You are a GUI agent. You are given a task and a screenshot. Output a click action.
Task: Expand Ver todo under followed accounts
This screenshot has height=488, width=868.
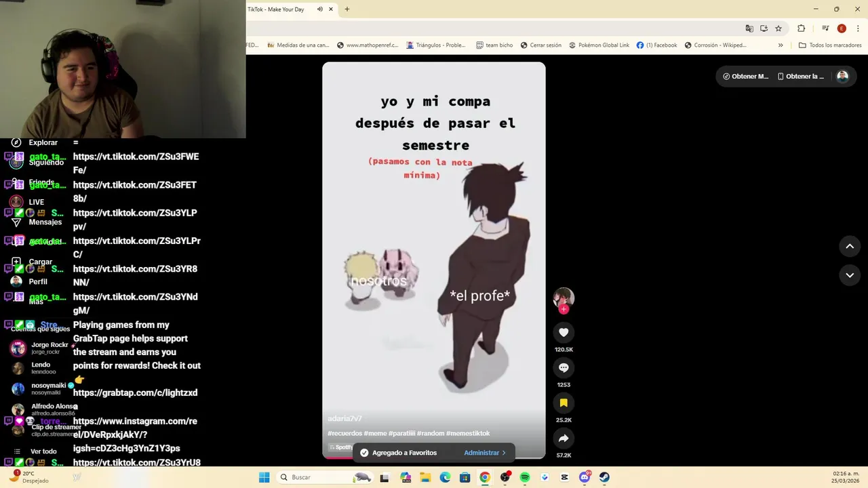coord(35,451)
